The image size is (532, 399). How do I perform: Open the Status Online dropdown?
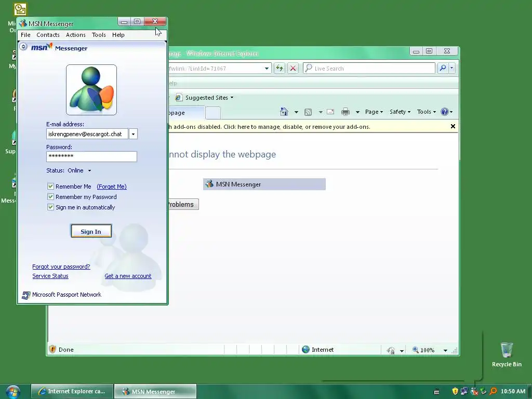click(x=89, y=170)
